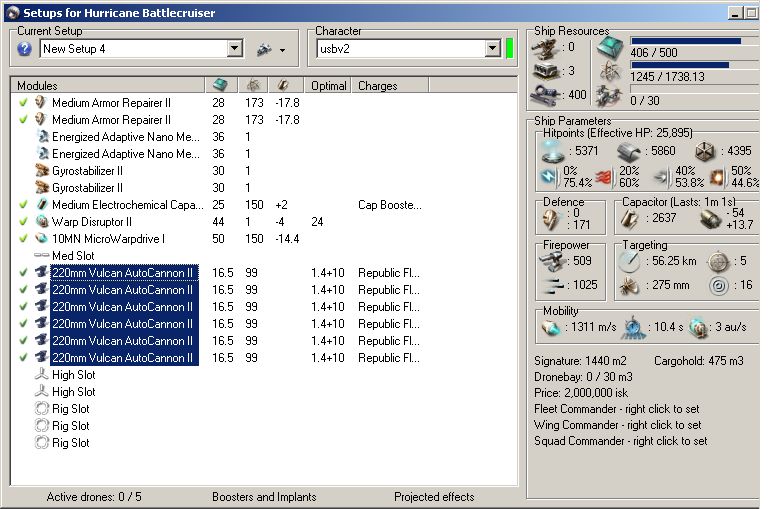Image resolution: width=784 pixels, height=509 pixels.
Task: Select the empty Med Slot row
Action: pos(264,256)
